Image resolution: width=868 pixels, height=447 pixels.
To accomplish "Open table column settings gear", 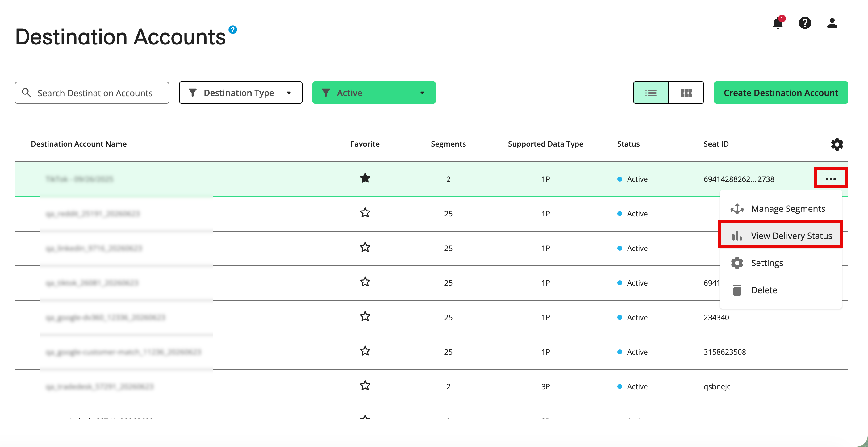I will pos(837,144).
